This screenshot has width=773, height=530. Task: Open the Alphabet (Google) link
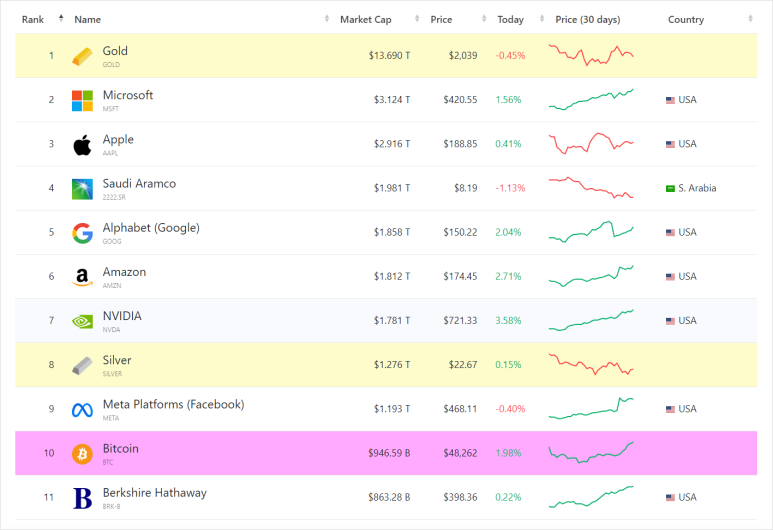(151, 228)
